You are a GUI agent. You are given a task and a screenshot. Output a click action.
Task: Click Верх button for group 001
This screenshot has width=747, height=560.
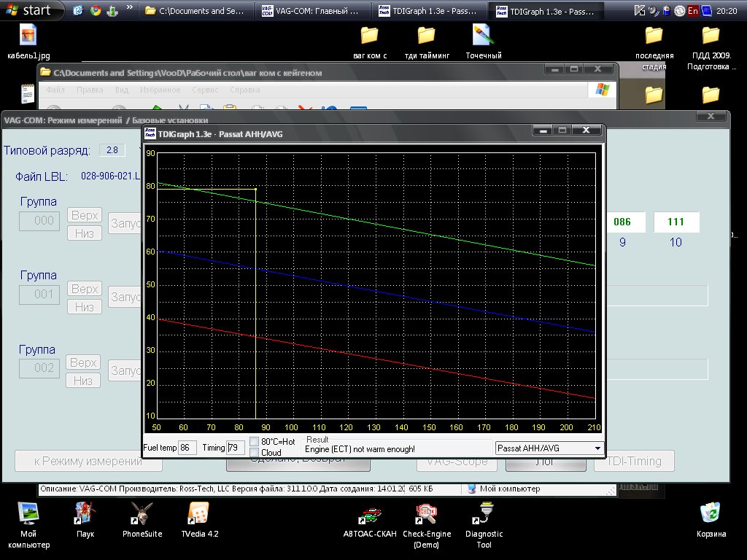click(85, 289)
